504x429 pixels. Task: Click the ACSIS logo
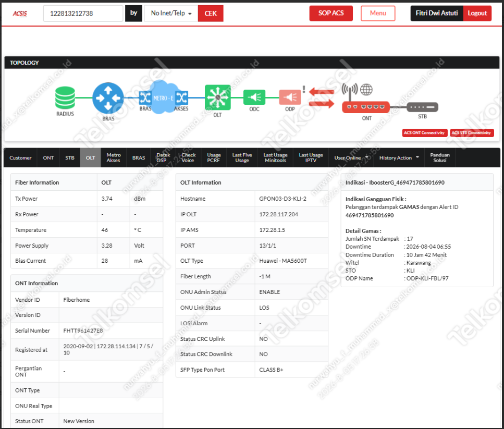[20, 14]
